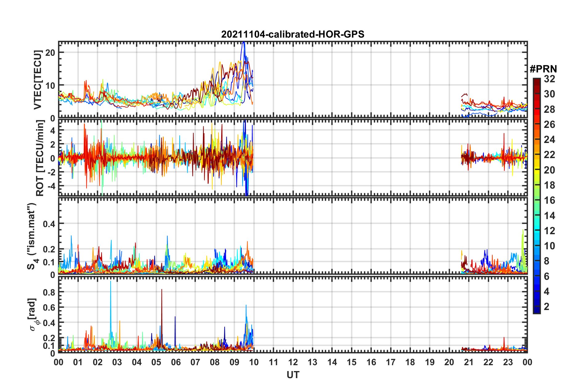Click PRN colorbar tick label 8
This screenshot has height=392, width=586.
click(547, 261)
